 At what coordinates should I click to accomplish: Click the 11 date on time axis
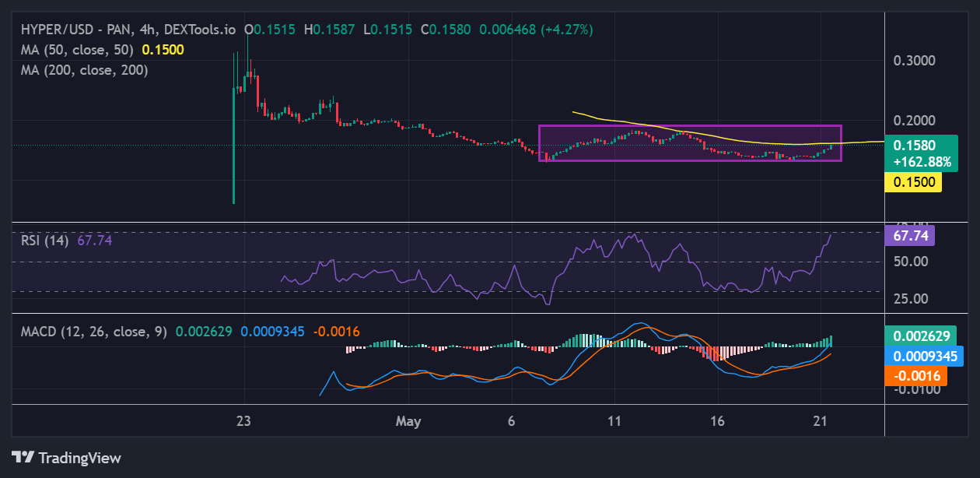614,421
